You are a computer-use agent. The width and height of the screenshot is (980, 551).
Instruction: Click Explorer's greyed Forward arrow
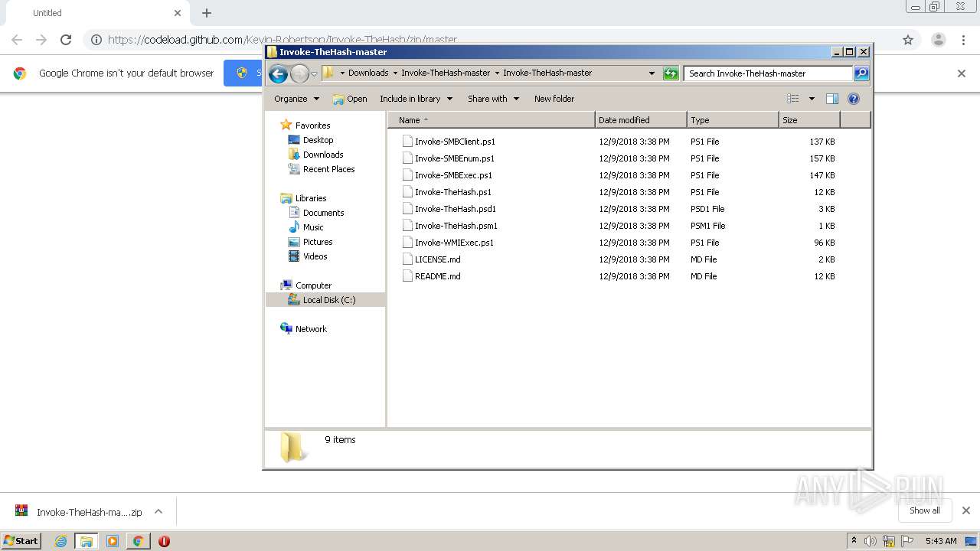point(299,73)
